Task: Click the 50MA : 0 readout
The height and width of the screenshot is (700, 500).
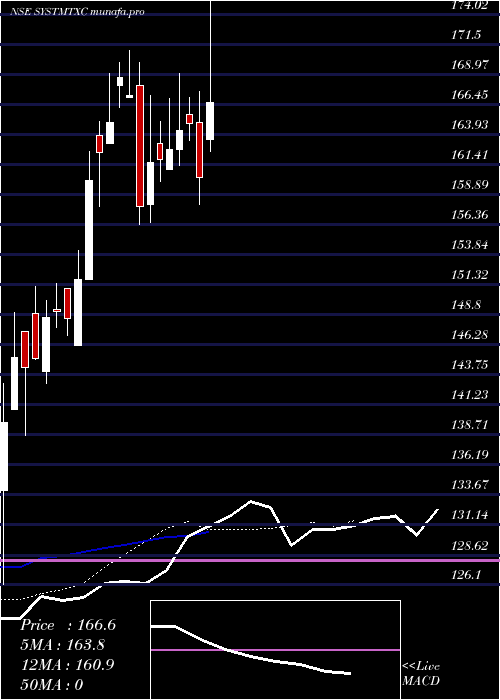Action: pos(52,685)
